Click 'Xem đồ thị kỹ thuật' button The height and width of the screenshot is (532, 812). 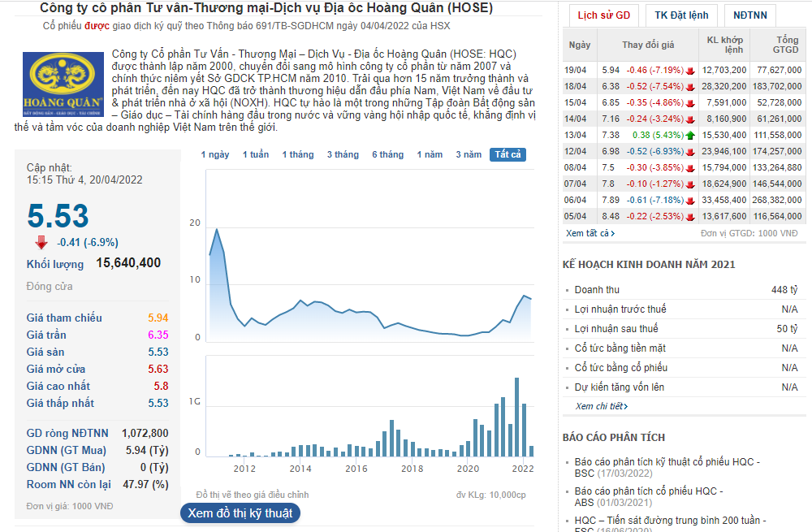pyautogui.click(x=240, y=513)
